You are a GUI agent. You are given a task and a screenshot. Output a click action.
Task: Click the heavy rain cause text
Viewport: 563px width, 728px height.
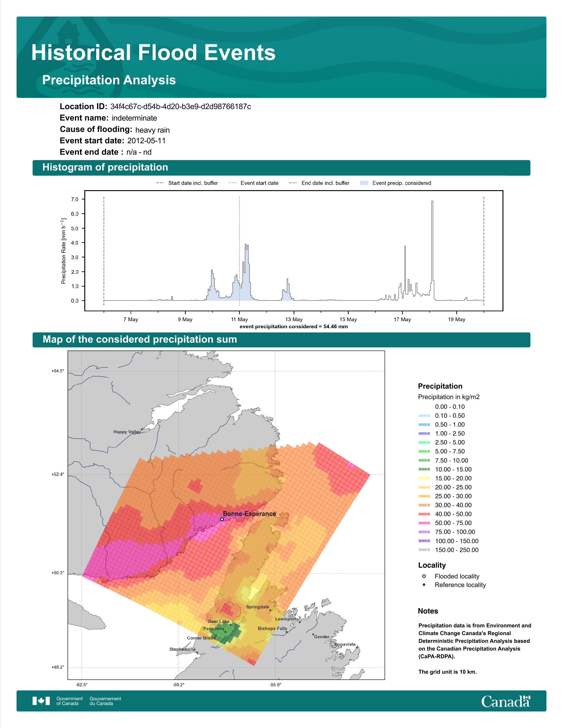coord(152,130)
